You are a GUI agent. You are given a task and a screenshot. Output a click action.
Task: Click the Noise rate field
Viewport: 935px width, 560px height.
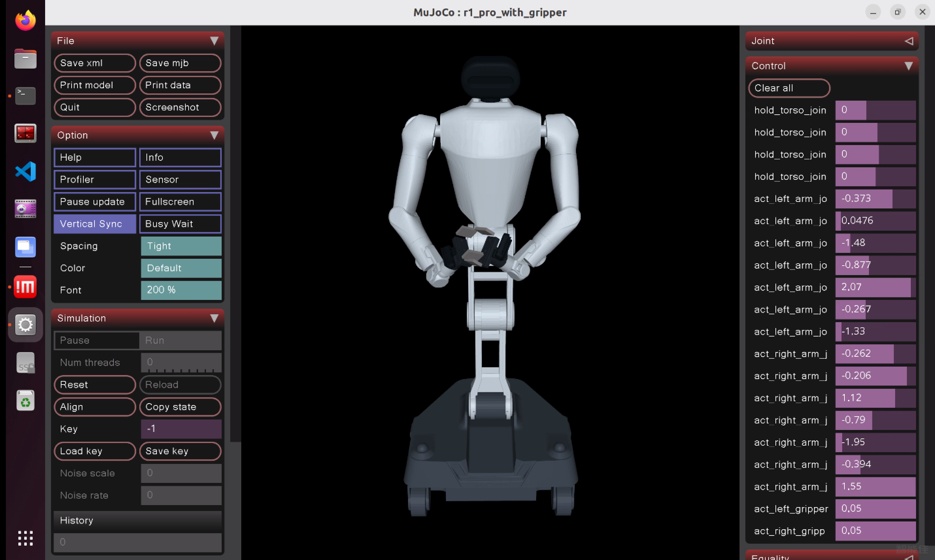click(x=181, y=495)
